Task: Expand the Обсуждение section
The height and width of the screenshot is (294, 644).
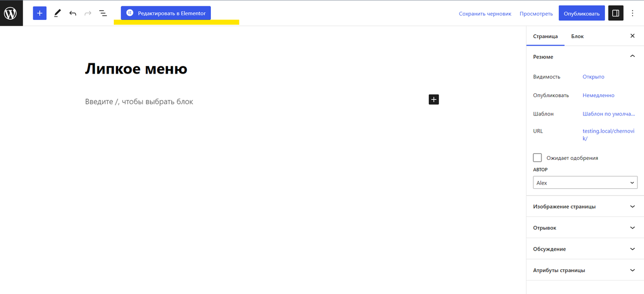Action: (x=584, y=249)
